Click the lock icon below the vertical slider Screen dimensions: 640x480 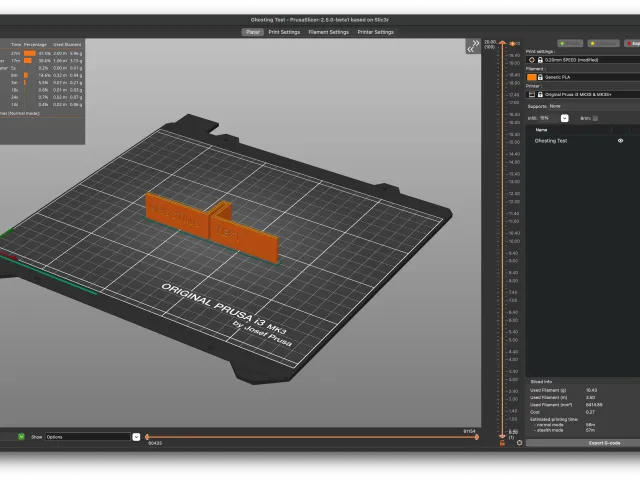(x=502, y=443)
